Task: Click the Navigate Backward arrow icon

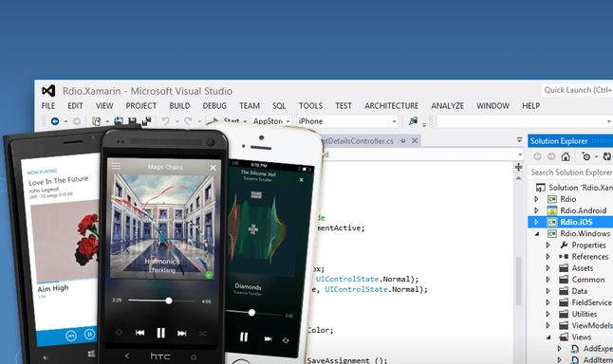Action: (55, 121)
